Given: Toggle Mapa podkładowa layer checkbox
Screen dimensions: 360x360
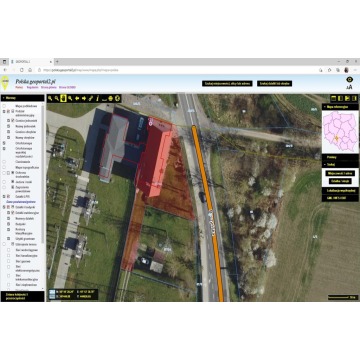Looking at the screenshot, I should pyautogui.click(x=4, y=105).
